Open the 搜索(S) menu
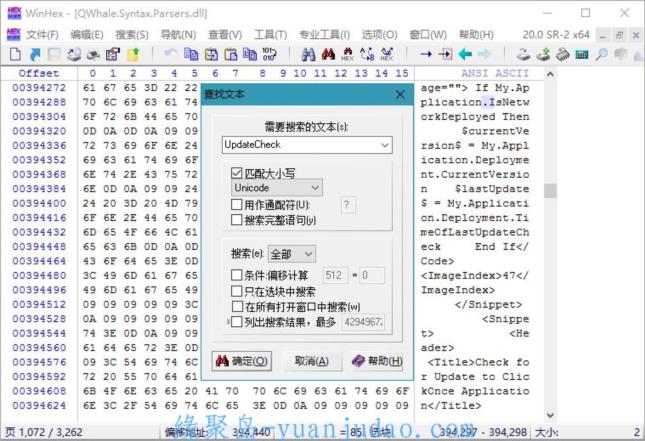This screenshot has height=441, width=645. 132,35
